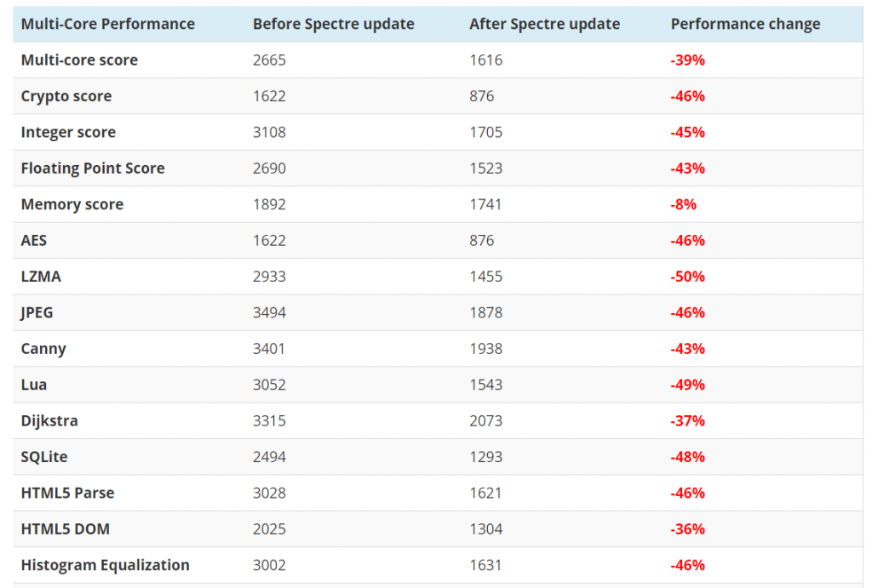Select the Multi-core score -39% change
This screenshot has height=588, width=872.
688,60
